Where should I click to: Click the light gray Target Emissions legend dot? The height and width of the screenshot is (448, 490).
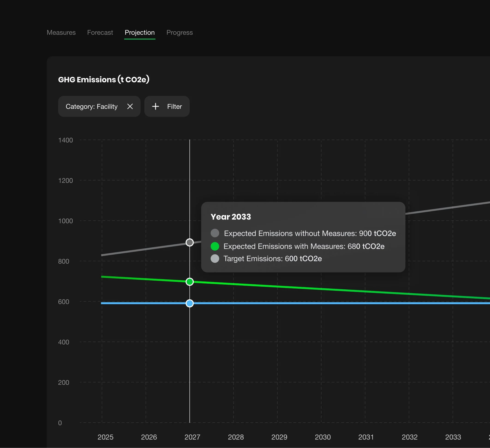215,258
